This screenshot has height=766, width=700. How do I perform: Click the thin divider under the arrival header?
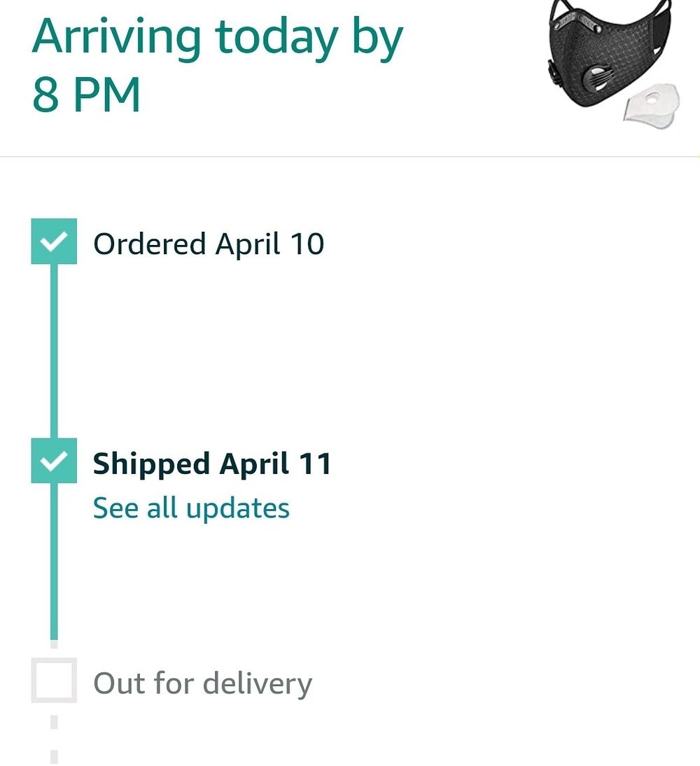pos(350,156)
